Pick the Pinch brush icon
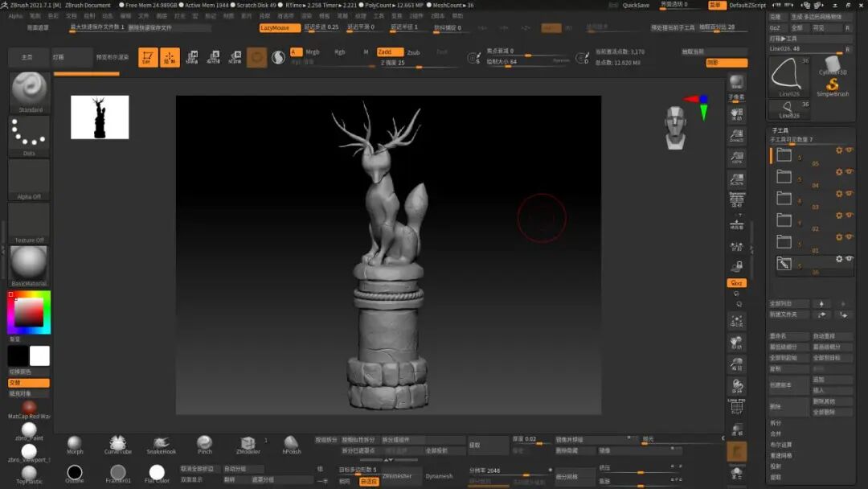Image resolution: width=868 pixels, height=489 pixels. click(205, 445)
